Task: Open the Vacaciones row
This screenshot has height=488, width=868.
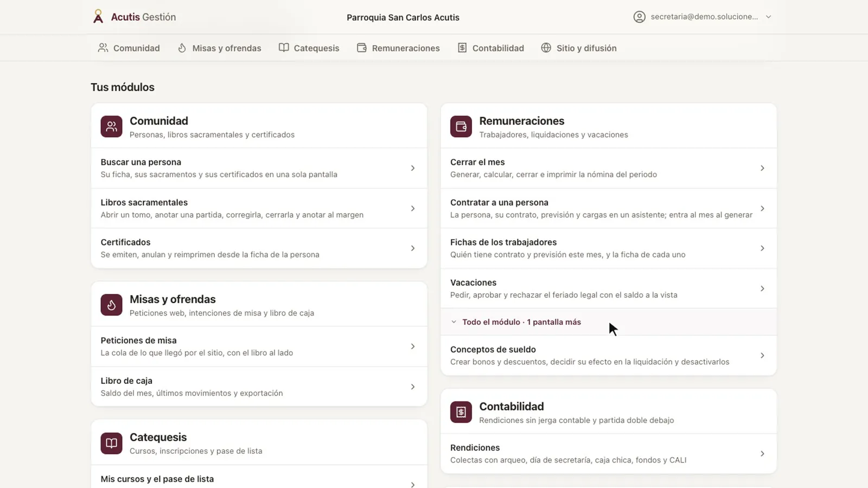Action: tap(608, 288)
